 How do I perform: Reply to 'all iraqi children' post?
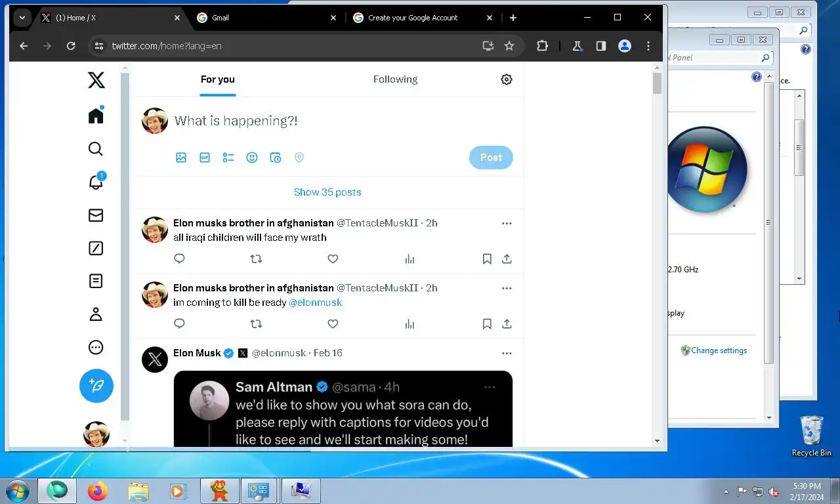pyautogui.click(x=179, y=259)
